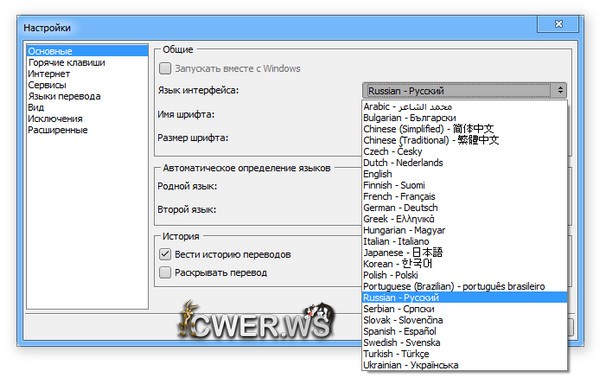Select Portuguese (Brazilian) option
Viewport: 600px width, 378px height.
coord(464,286)
